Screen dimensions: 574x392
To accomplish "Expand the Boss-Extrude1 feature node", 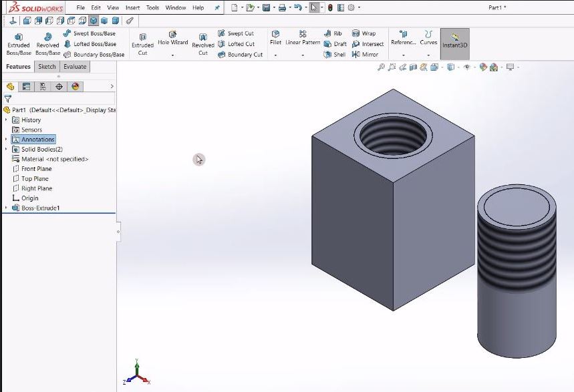I will (x=6, y=208).
